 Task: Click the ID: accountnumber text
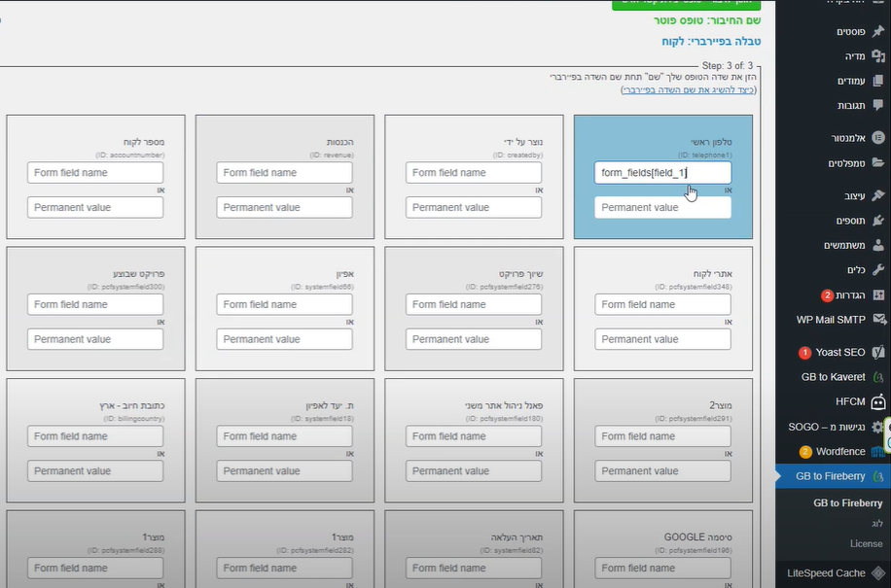130,155
